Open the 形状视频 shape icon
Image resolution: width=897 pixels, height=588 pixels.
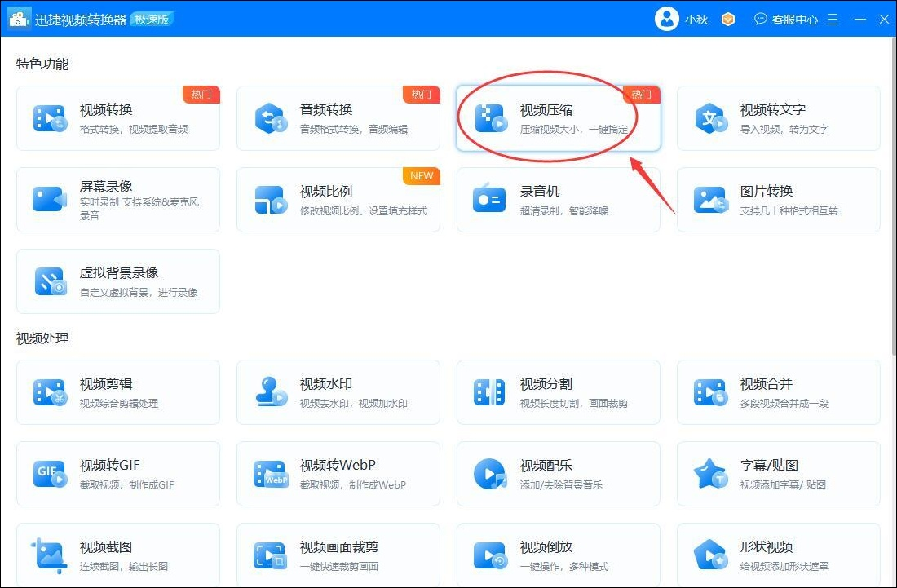710,555
